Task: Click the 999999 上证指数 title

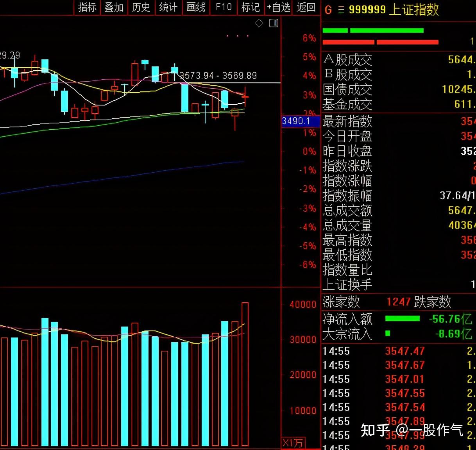Action: [394, 9]
